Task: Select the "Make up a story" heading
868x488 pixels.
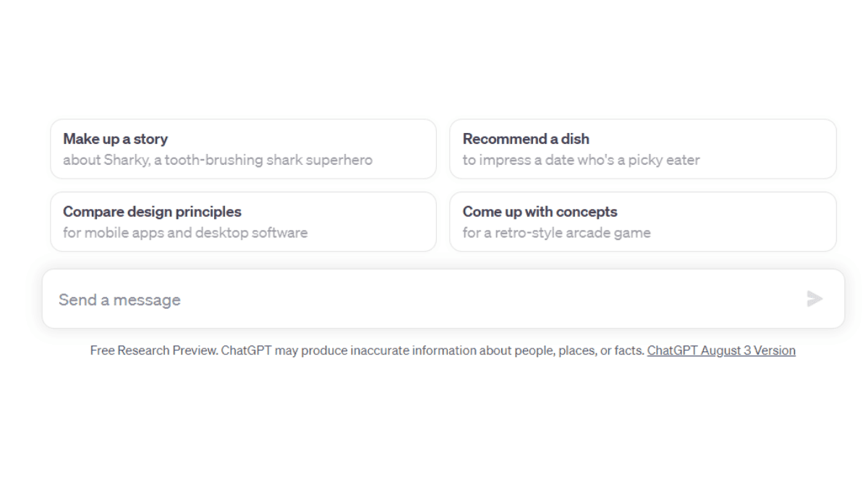Action: [x=115, y=139]
